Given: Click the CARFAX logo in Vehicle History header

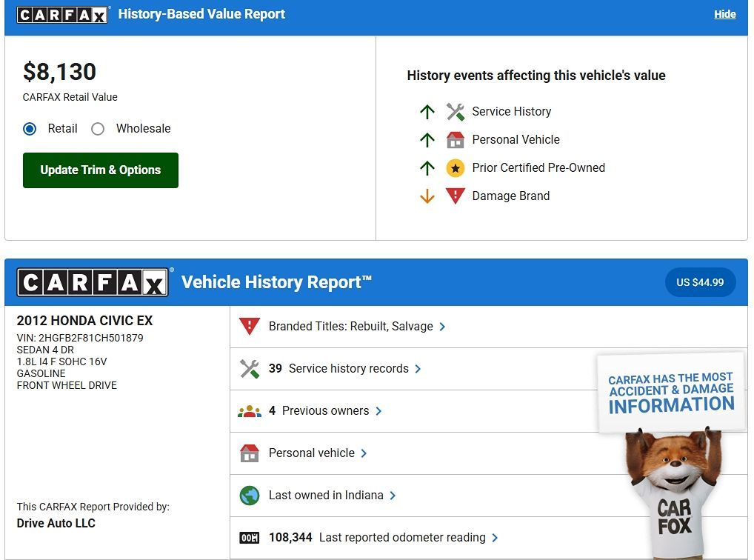Looking at the screenshot, I should point(93,282).
